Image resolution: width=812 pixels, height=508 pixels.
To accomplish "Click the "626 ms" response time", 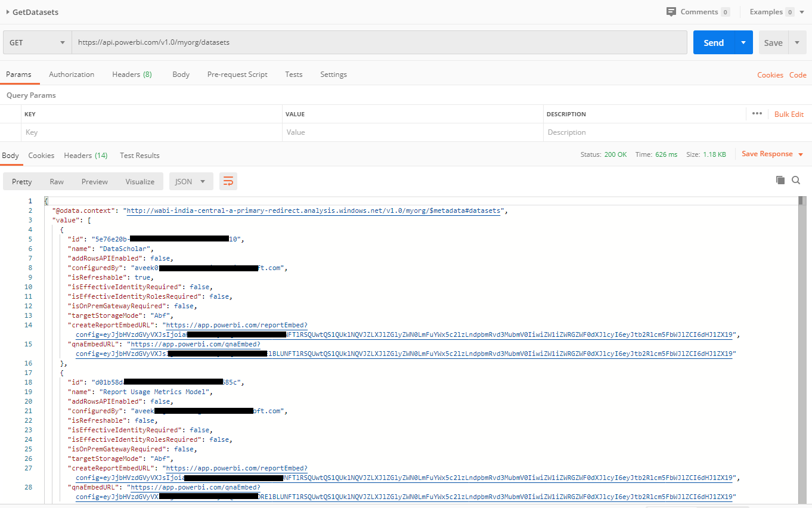I will coord(666,154).
